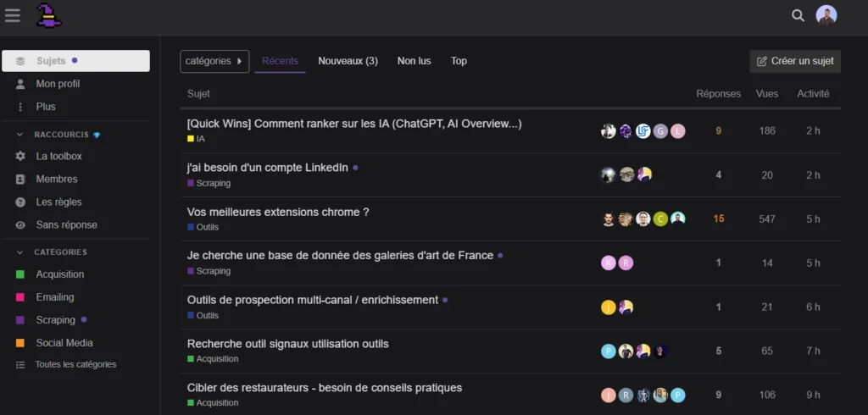The height and width of the screenshot is (415, 868).
Task: Open the Emailing category
Action: click(x=55, y=297)
